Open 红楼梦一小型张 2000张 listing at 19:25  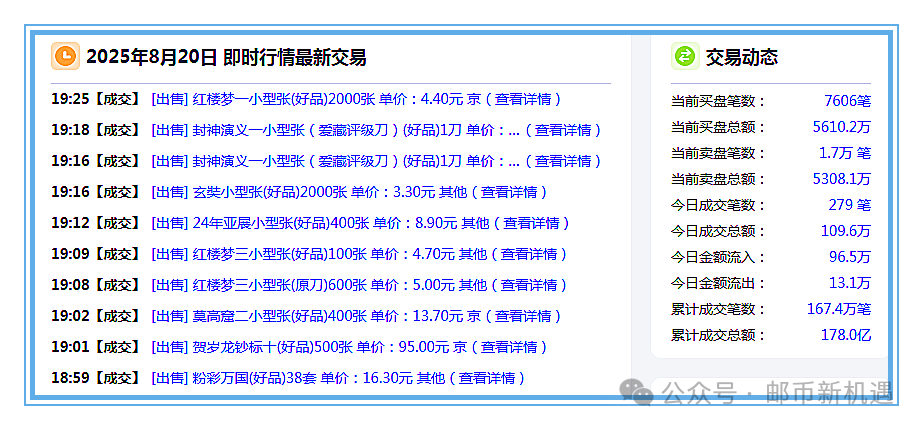click(x=269, y=99)
